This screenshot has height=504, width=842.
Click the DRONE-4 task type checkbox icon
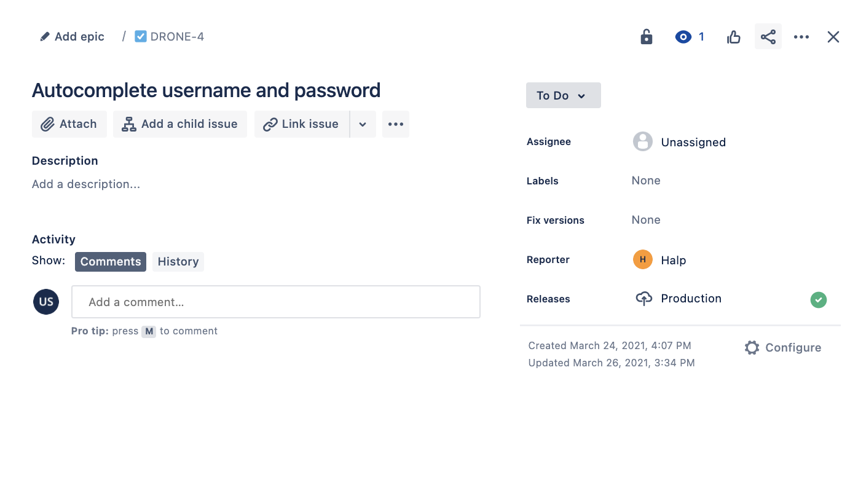pyautogui.click(x=140, y=36)
